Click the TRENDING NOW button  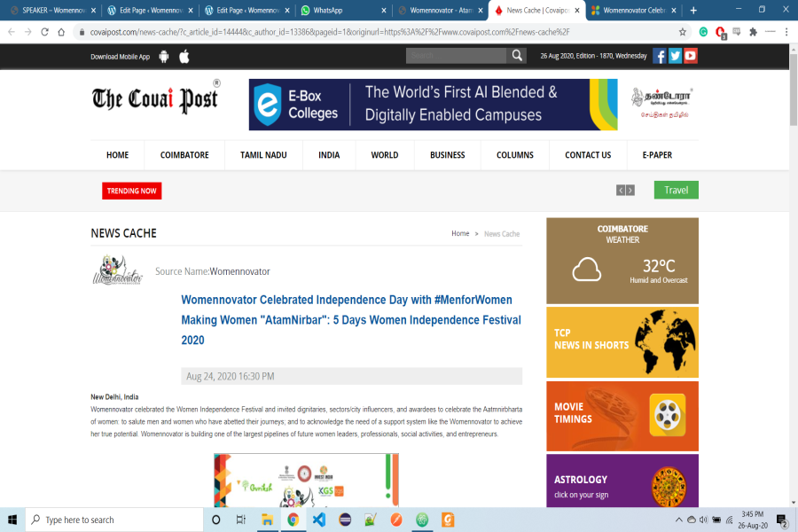click(132, 191)
